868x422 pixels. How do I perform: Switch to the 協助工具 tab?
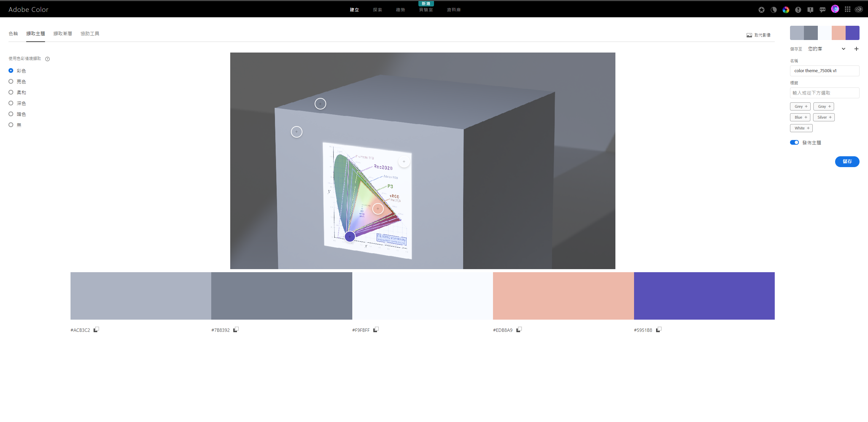pos(90,34)
